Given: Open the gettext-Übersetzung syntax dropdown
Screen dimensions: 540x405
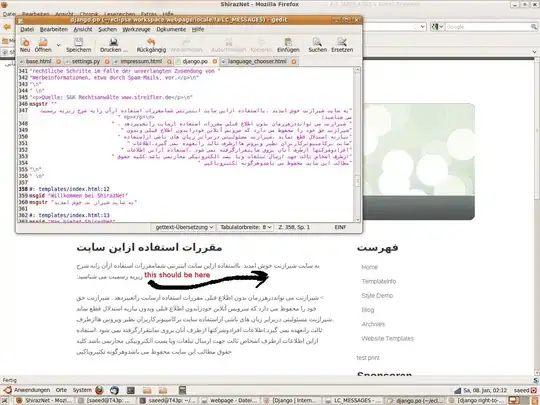Looking at the screenshot, I should tap(183, 227).
